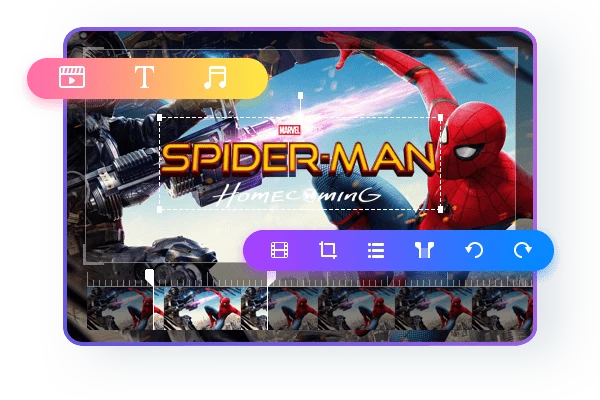
Task: Click the film strip icon in purple toolbar
Action: (x=279, y=250)
